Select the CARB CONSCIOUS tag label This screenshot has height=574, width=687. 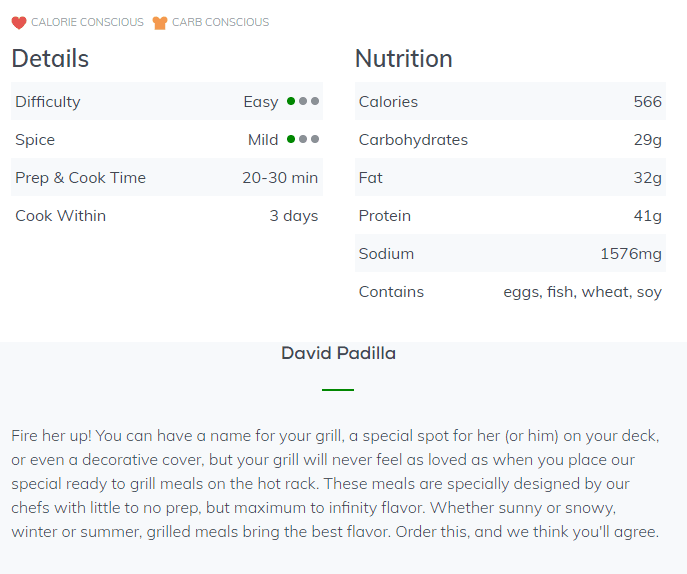(220, 22)
